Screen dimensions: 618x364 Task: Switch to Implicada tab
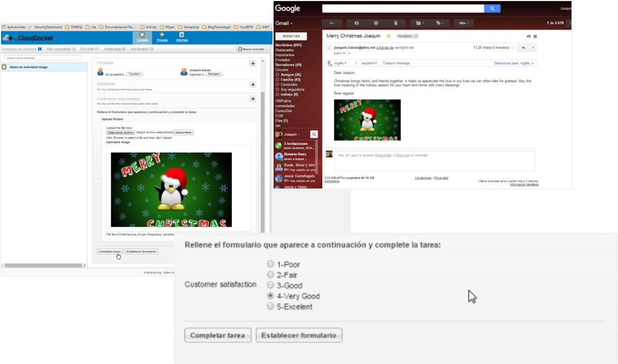pyautogui.click(x=114, y=49)
